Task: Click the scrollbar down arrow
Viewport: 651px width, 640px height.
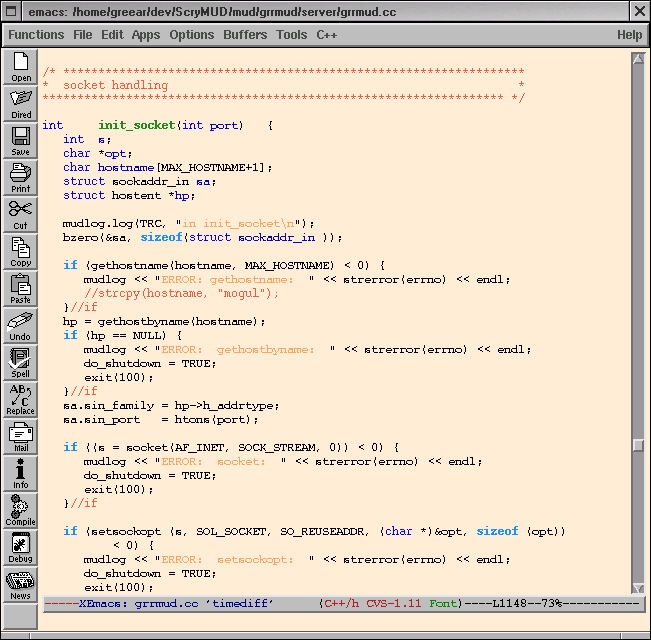Action: (638, 588)
